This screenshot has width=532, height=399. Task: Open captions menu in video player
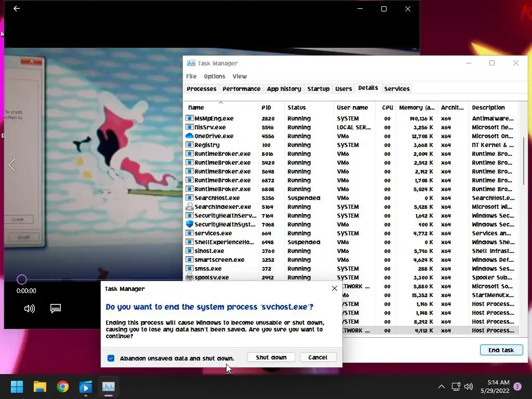point(55,309)
